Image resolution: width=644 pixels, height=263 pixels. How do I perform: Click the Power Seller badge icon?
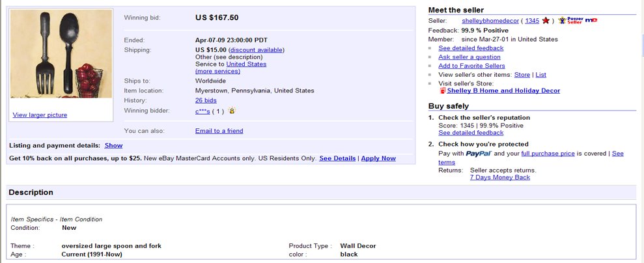570,21
